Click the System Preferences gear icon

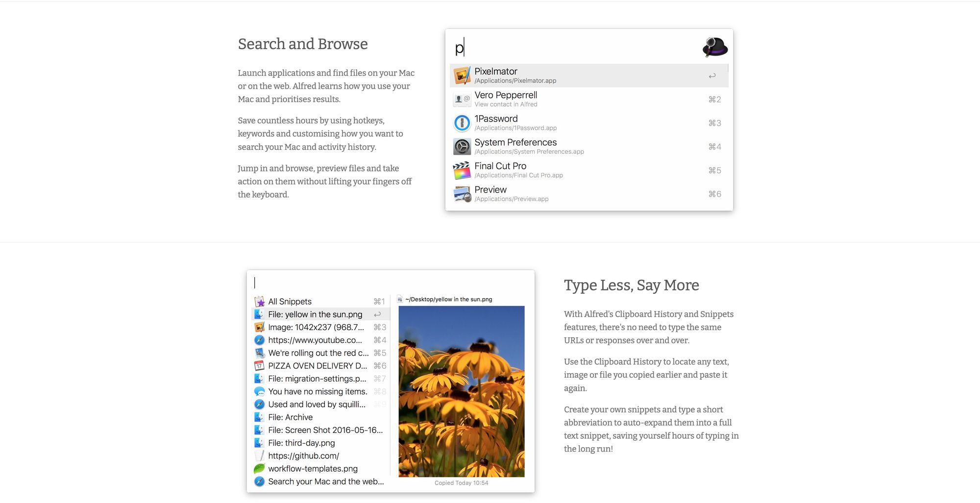point(462,146)
